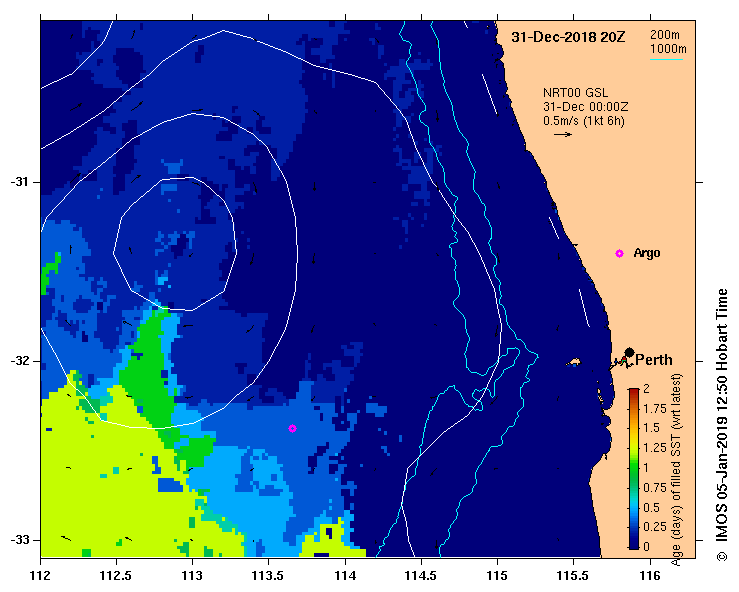Click the magenta Argo float marker in the ocean

coord(292,428)
